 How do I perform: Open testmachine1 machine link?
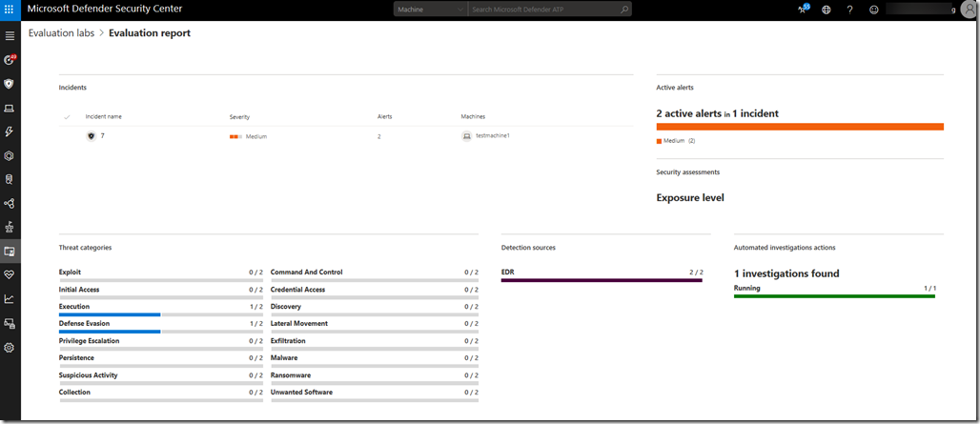[493, 135]
